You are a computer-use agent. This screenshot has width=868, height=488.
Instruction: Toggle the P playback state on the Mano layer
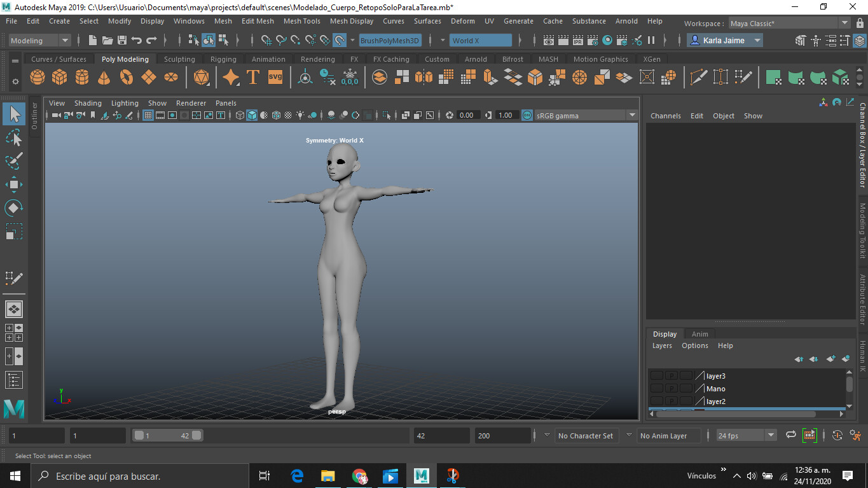click(x=671, y=388)
